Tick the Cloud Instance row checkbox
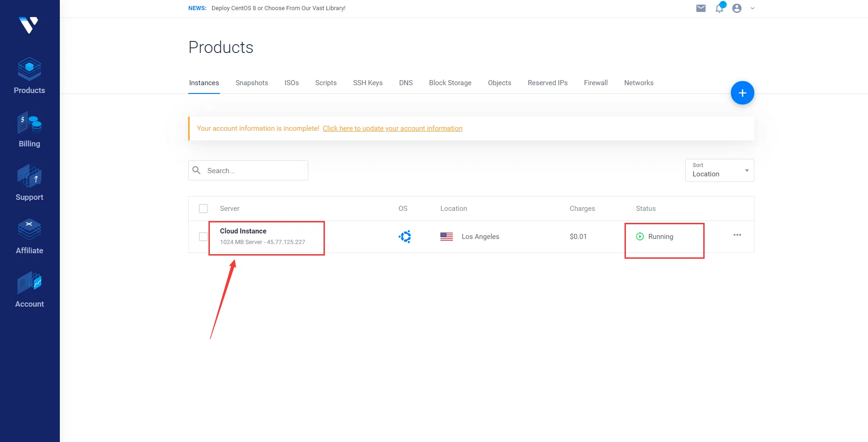 (x=203, y=237)
